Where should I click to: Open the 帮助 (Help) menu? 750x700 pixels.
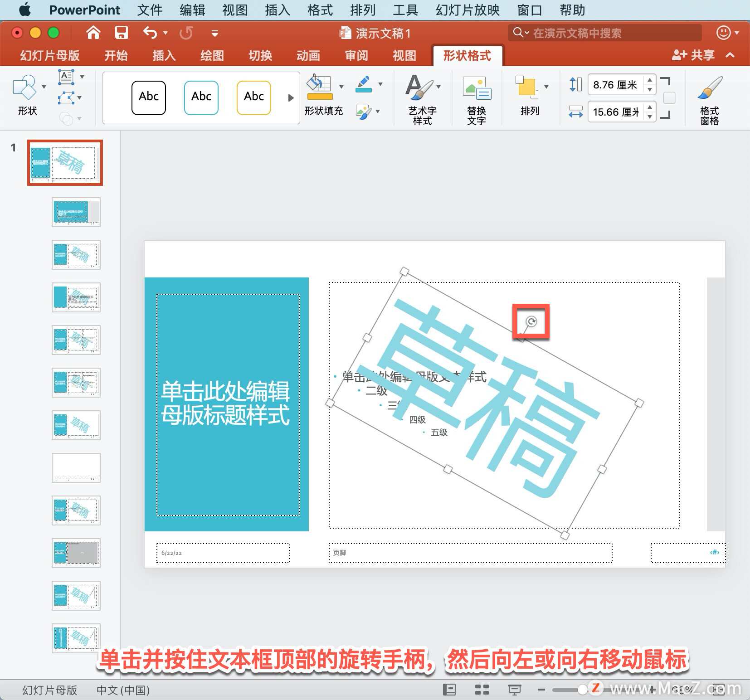click(572, 10)
